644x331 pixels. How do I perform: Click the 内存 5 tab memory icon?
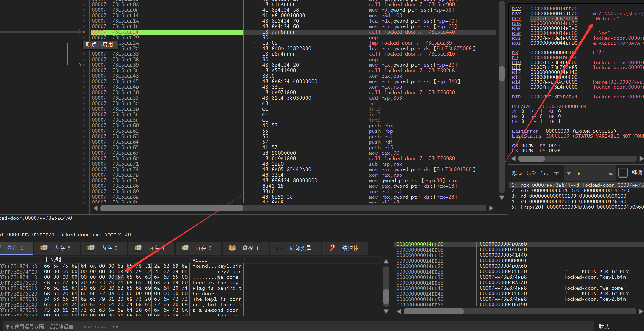pos(185,248)
